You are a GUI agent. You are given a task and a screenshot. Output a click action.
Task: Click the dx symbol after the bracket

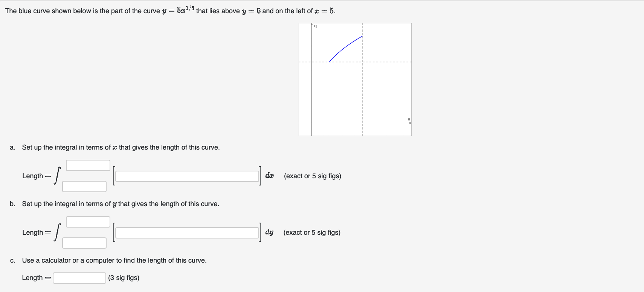tap(269, 176)
